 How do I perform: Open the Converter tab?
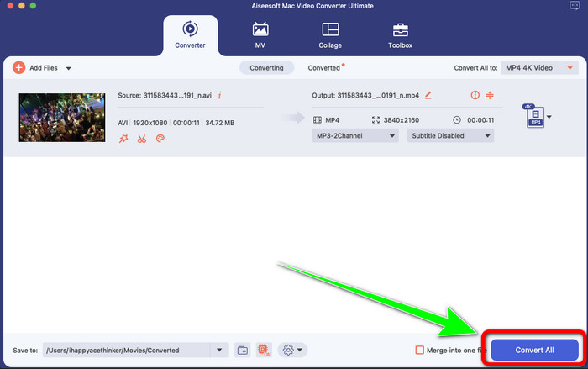coord(190,35)
